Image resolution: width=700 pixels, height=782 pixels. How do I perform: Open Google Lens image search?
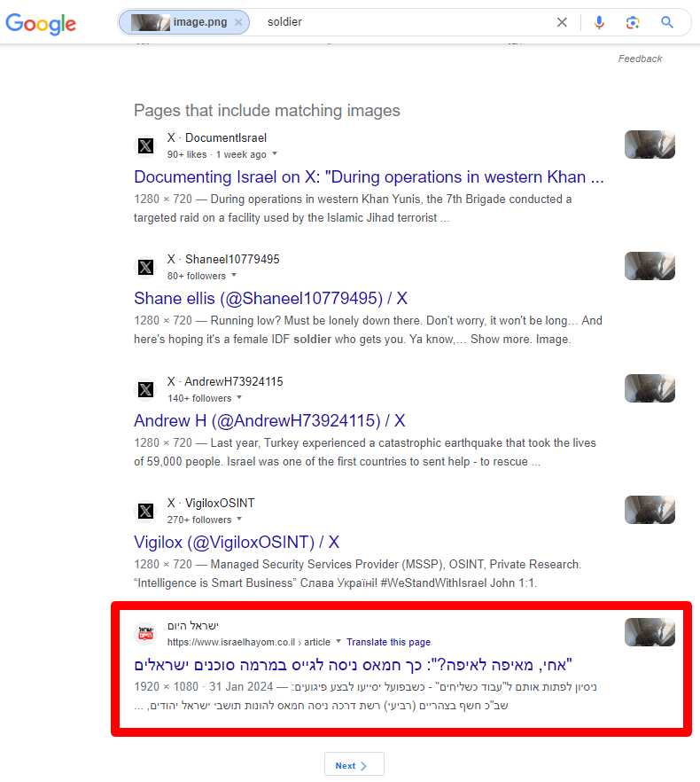tap(633, 23)
